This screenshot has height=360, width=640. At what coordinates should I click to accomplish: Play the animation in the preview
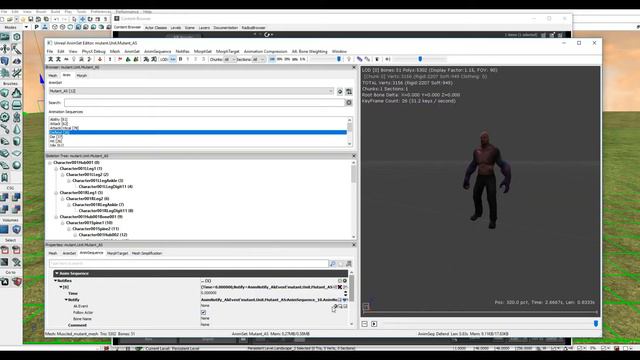374,324
